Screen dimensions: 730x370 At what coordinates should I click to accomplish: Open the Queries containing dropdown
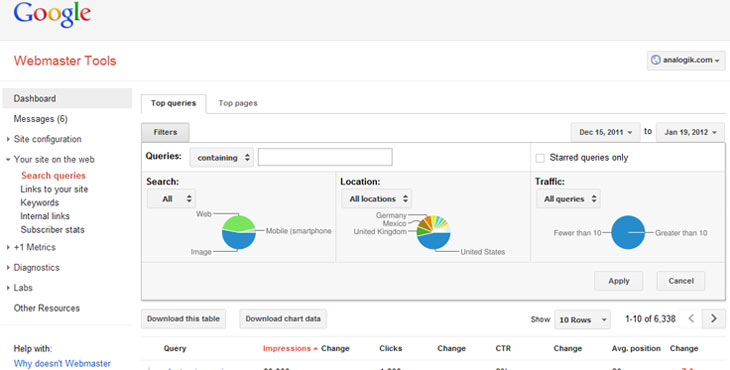pos(222,158)
